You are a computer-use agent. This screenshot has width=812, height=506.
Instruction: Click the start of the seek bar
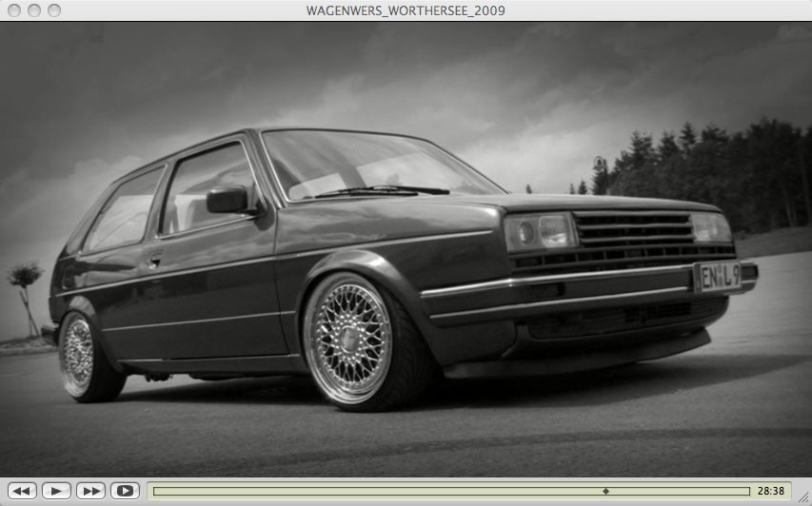pyautogui.click(x=156, y=492)
